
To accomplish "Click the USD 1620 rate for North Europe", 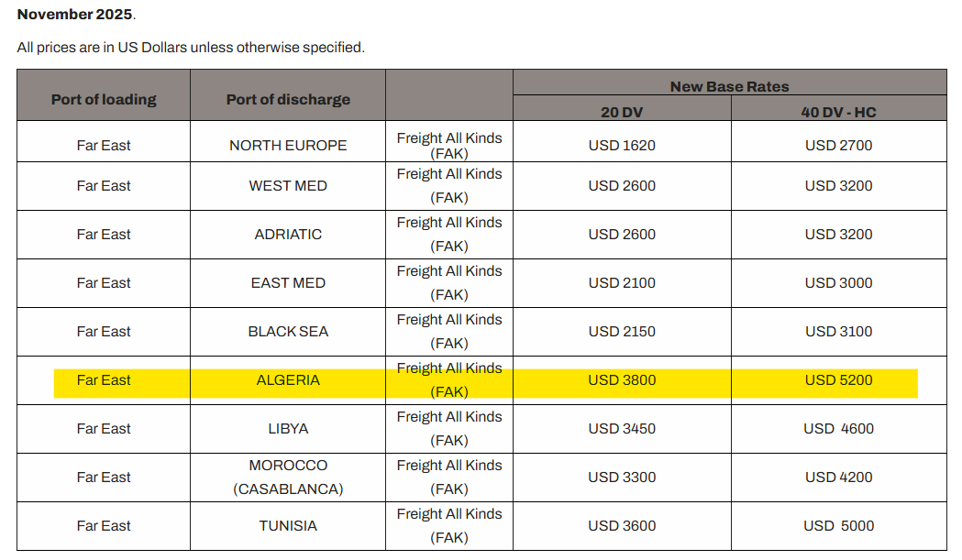I will (622, 145).
